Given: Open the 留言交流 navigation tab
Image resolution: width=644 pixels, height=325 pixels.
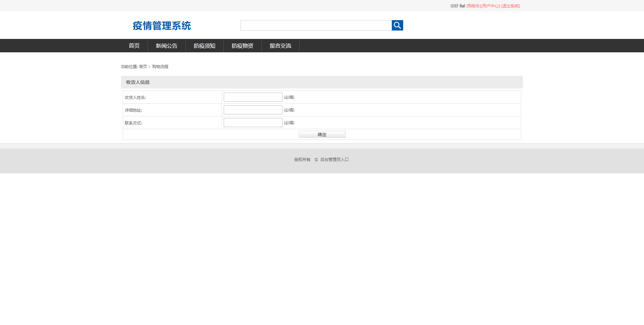Looking at the screenshot, I should tap(280, 46).
